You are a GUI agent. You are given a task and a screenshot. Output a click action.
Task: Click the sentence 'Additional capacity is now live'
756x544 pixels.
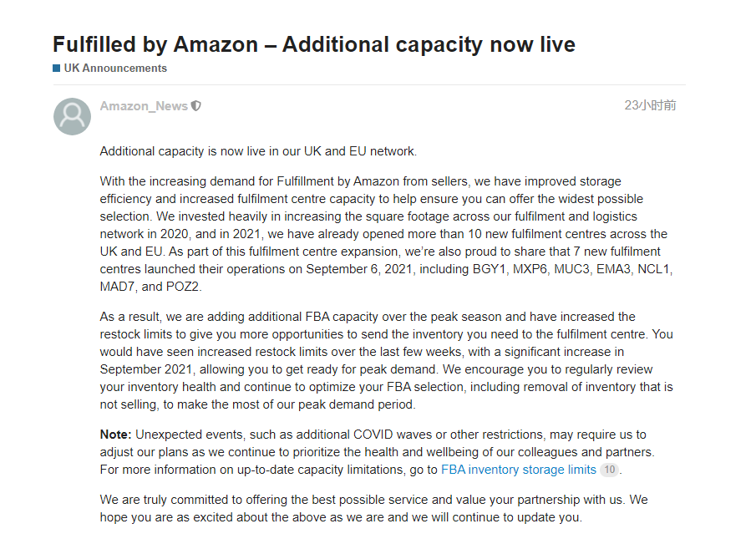pyautogui.click(x=258, y=151)
